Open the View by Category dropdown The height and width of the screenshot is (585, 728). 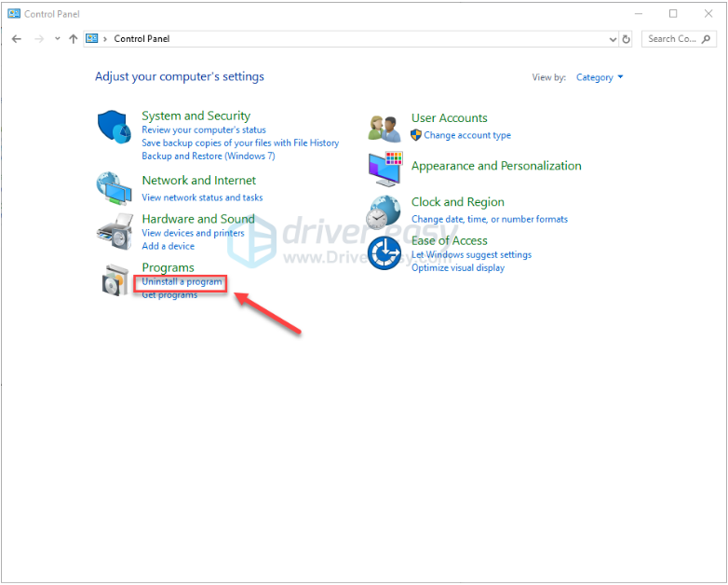pyautogui.click(x=600, y=77)
